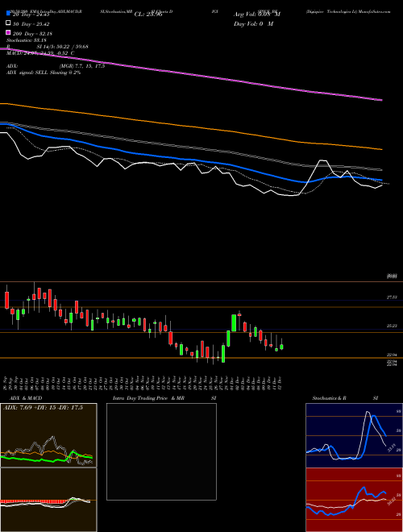This screenshot has width=403, height=532.
Task: Click the 27.53 price axis label
Action: tap(392, 297)
